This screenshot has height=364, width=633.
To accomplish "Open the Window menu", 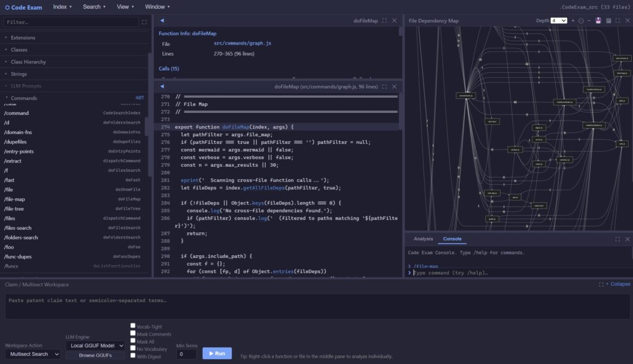I will [x=158, y=7].
